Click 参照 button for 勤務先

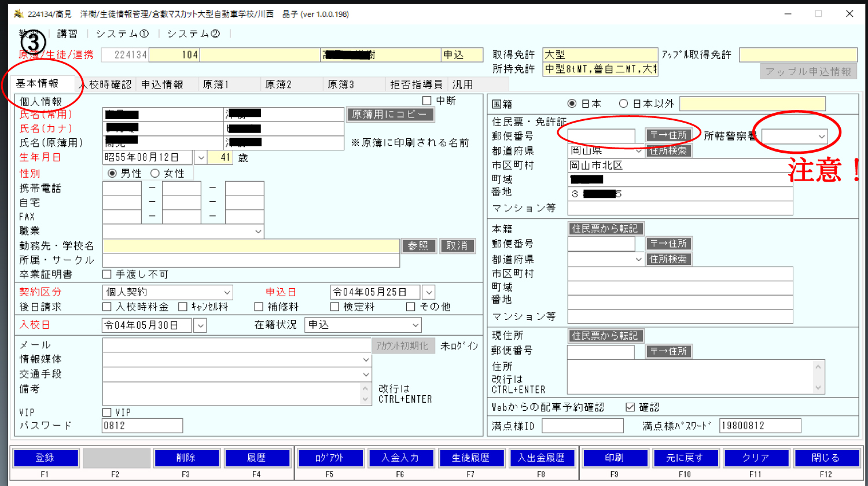point(418,246)
